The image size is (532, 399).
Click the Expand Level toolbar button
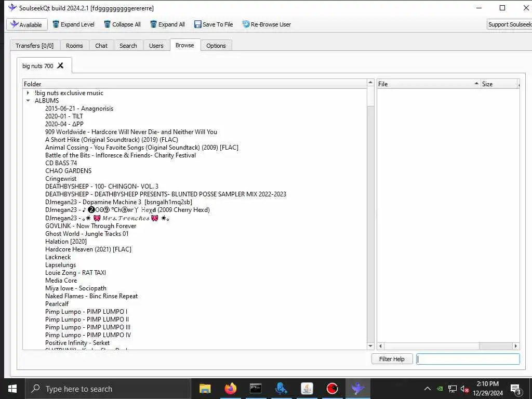[73, 24]
